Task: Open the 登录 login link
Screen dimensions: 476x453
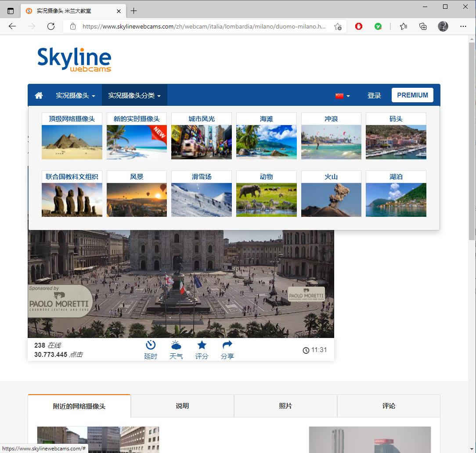Action: coord(374,95)
